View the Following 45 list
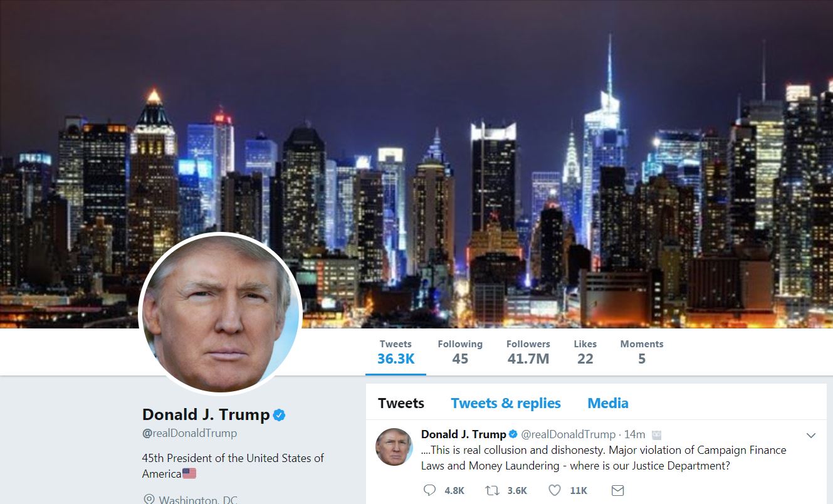The height and width of the screenshot is (504, 833). tap(460, 352)
